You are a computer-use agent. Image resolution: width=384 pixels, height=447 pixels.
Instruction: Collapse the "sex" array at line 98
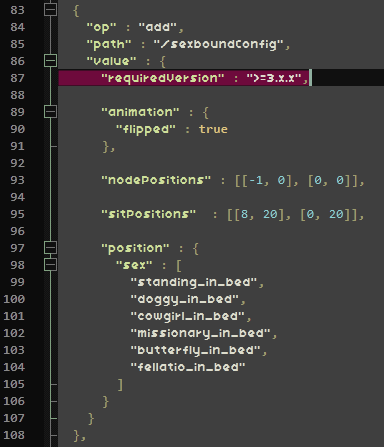coord(50,265)
